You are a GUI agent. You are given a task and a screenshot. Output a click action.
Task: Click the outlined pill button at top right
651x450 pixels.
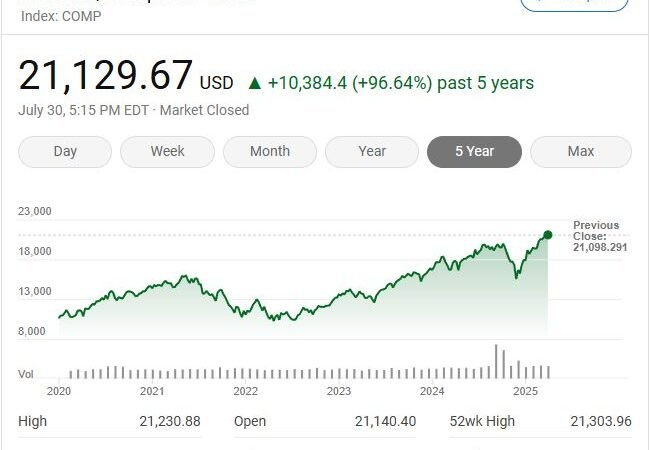click(575, 5)
